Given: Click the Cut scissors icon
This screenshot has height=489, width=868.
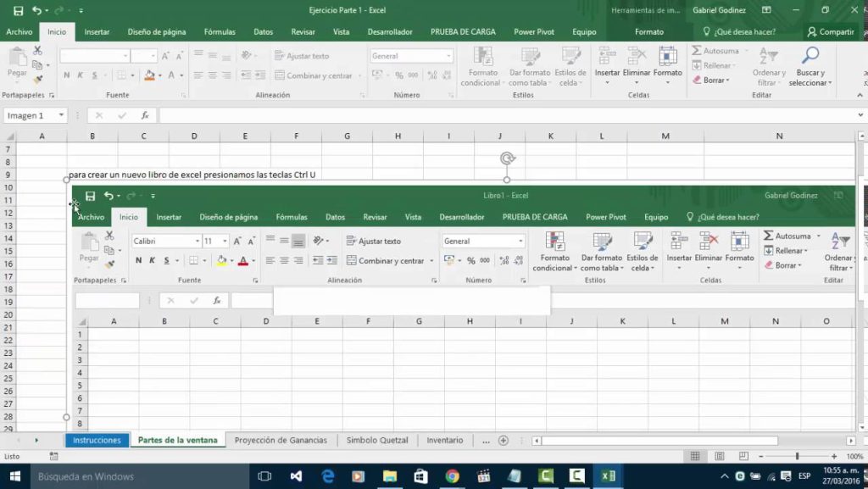Looking at the screenshot, I should coord(37,51).
